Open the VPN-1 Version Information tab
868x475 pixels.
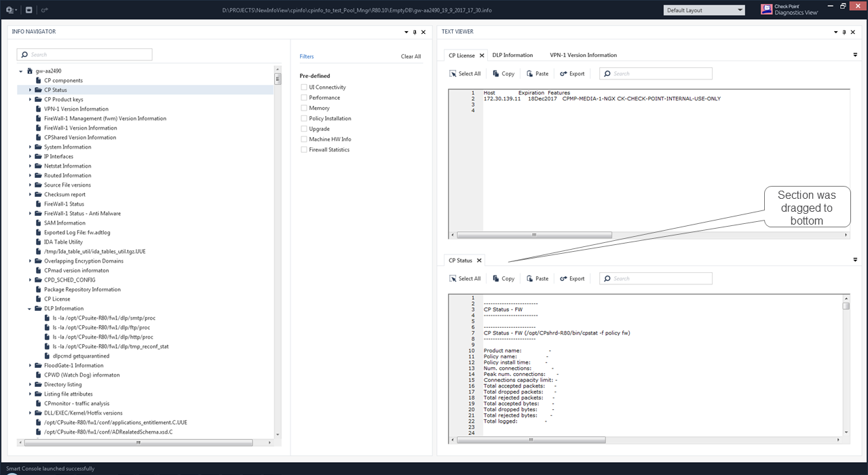(583, 55)
